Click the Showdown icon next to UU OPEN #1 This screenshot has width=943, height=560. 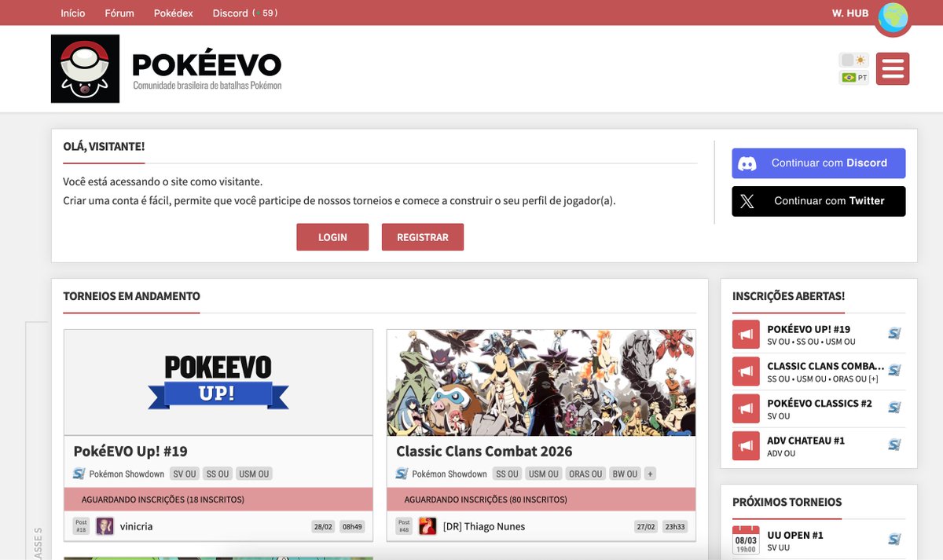pyautogui.click(x=893, y=540)
